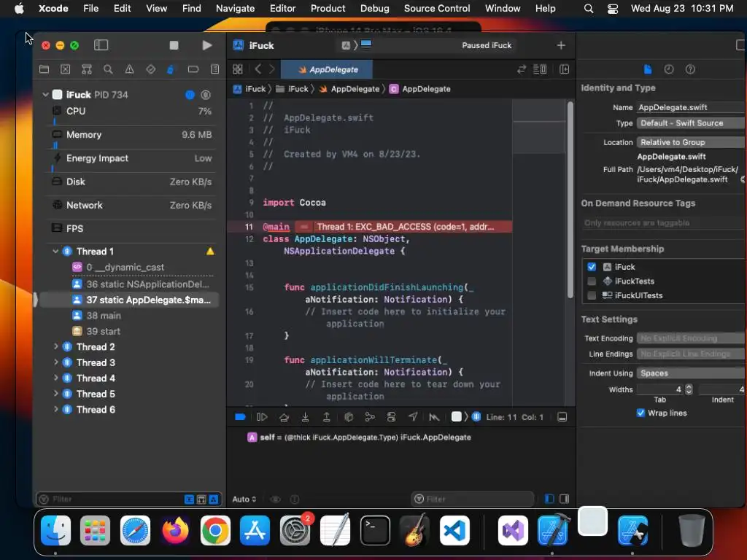Open the Source Control menu
Screen dimensions: 747x560
pyautogui.click(x=437, y=8)
